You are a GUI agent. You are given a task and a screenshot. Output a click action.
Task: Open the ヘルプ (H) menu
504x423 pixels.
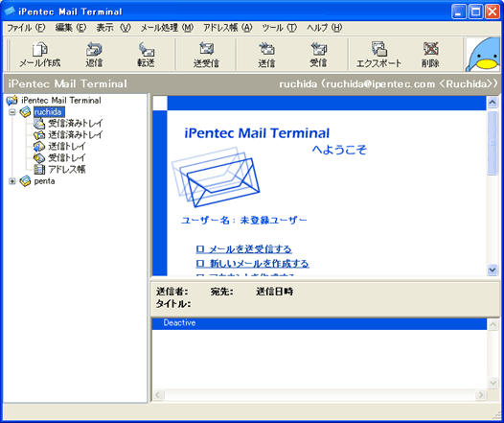coord(325,28)
